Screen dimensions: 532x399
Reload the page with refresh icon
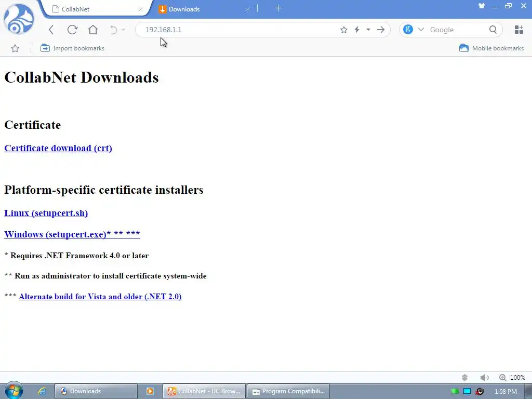[72, 30]
